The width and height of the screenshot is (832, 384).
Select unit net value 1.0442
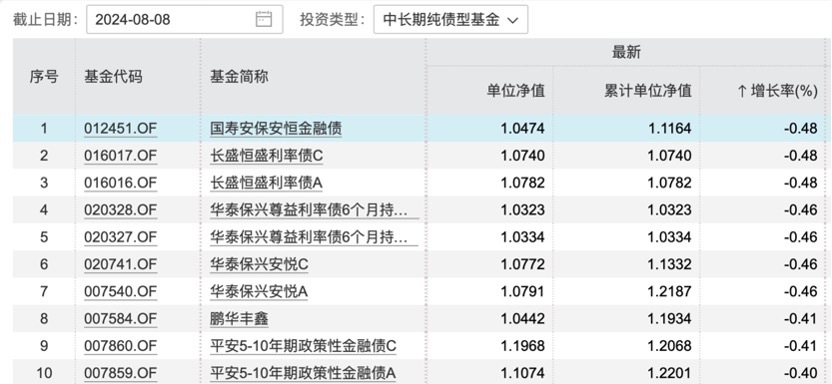coord(523,319)
